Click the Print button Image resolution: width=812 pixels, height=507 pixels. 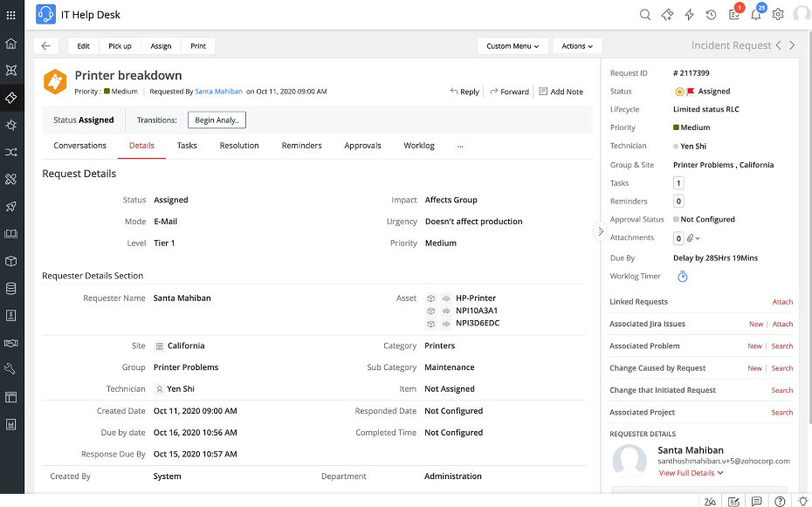[x=198, y=46]
